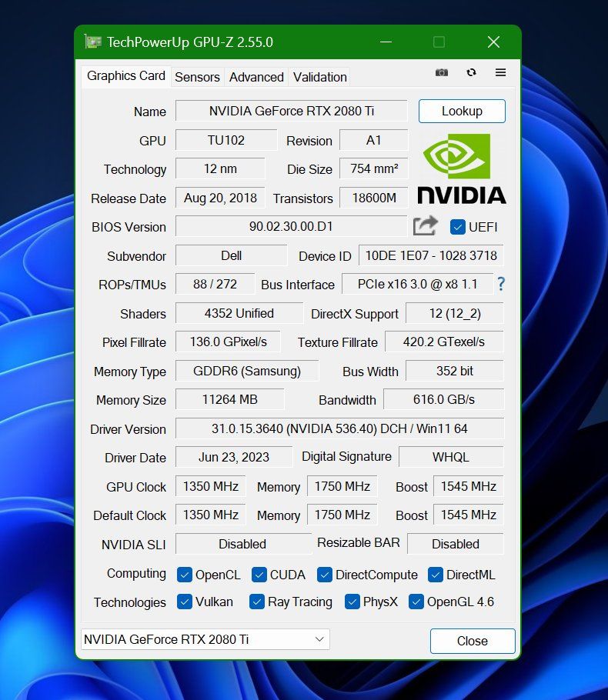Click the Close button
This screenshot has height=700, width=608.
pyautogui.click(x=473, y=641)
